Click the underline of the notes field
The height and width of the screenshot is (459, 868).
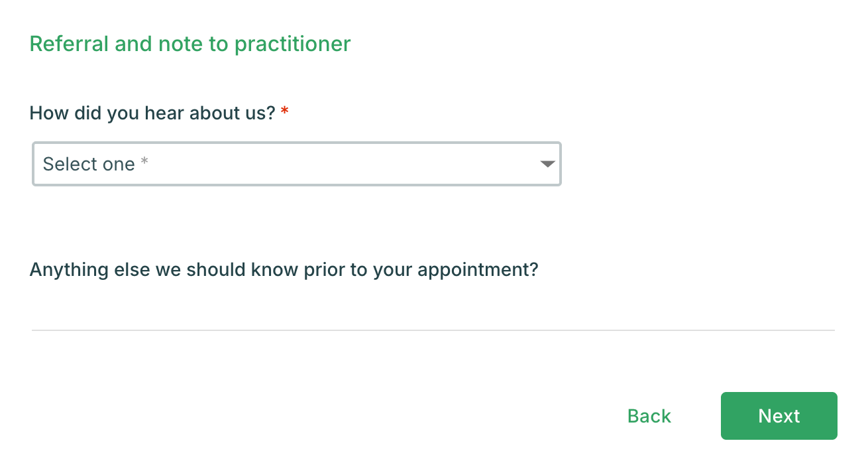(432, 329)
